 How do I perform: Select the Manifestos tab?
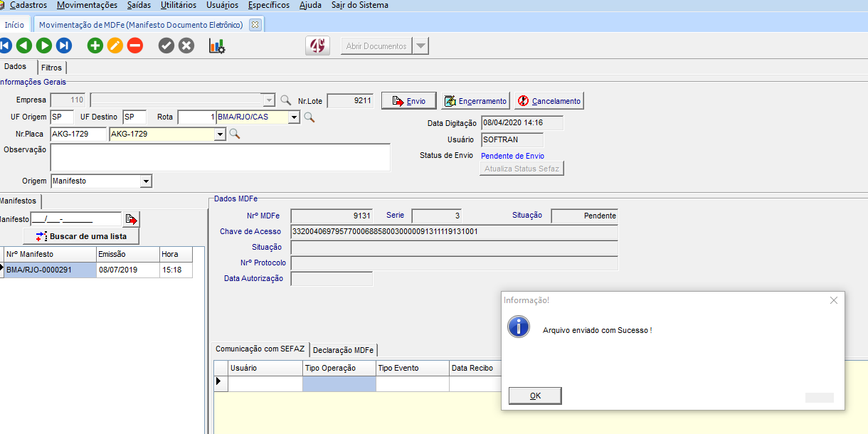coord(18,201)
